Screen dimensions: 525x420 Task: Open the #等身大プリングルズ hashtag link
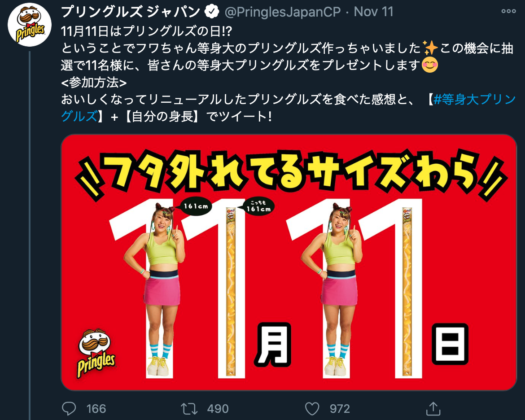point(288,108)
